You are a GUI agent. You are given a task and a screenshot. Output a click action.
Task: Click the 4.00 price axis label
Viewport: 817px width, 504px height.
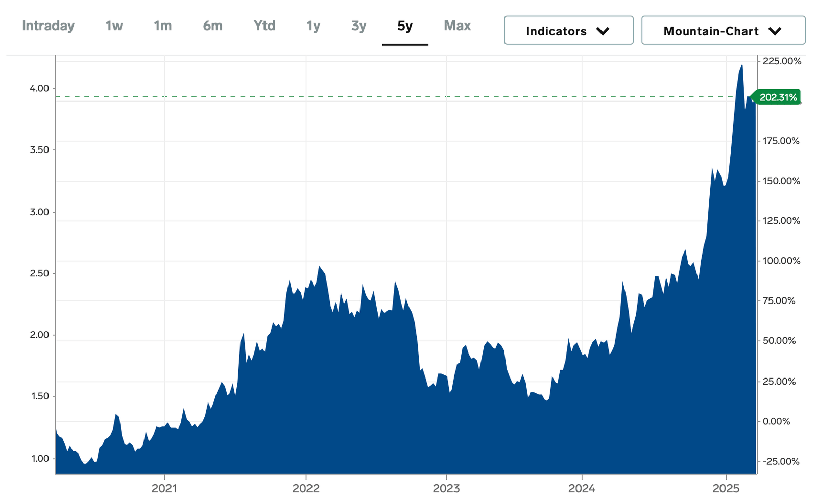point(39,88)
